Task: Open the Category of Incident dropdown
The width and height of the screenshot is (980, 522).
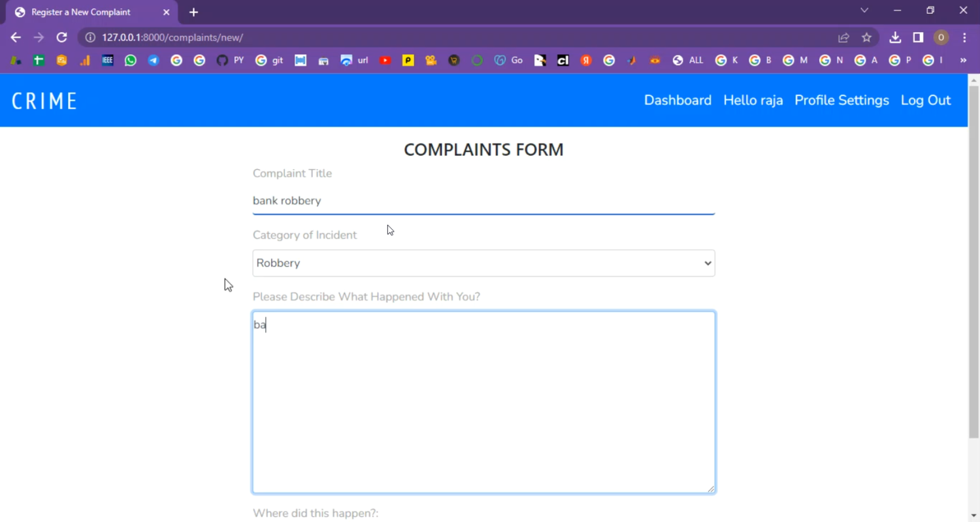Action: click(483, 263)
